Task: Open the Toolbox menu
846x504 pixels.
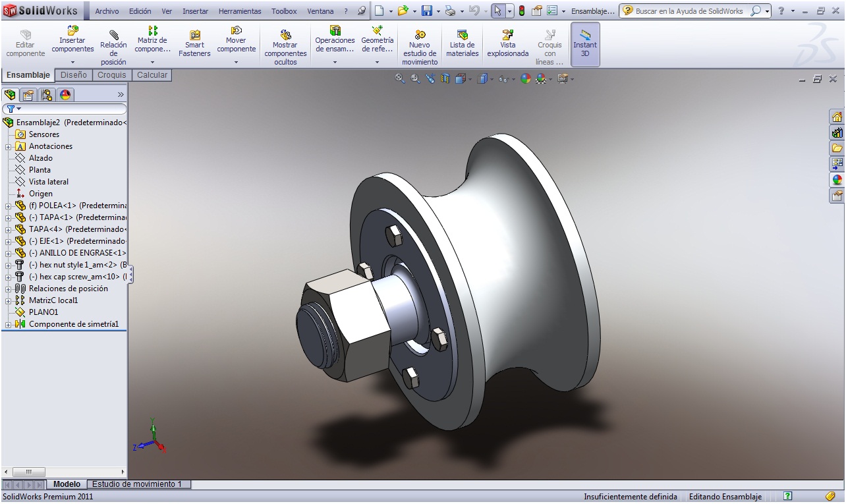Action: (284, 11)
